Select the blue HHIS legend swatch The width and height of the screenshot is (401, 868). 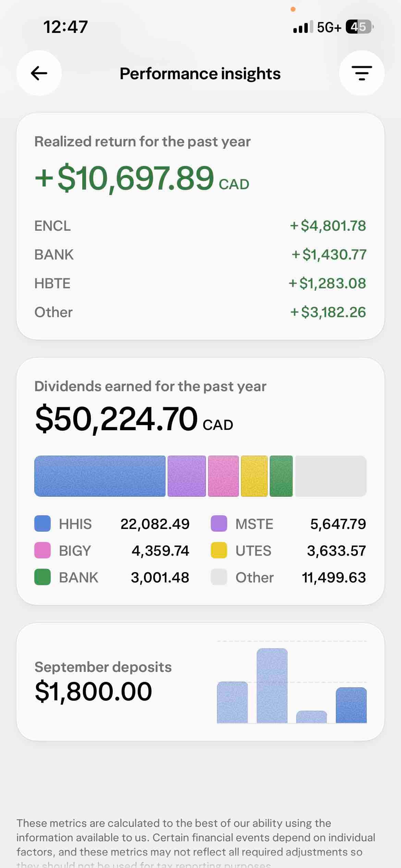pyautogui.click(x=42, y=523)
